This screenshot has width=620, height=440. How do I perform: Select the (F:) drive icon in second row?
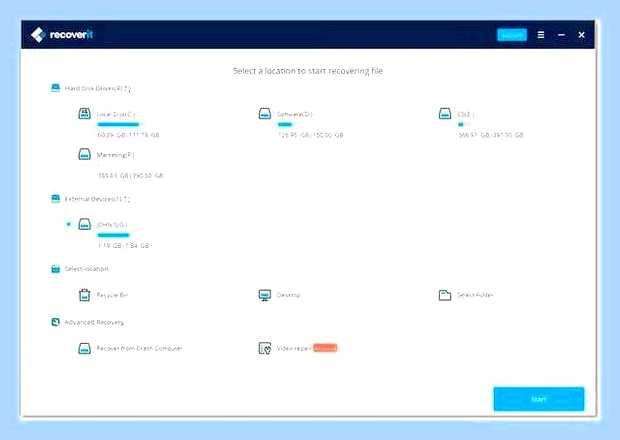point(84,154)
